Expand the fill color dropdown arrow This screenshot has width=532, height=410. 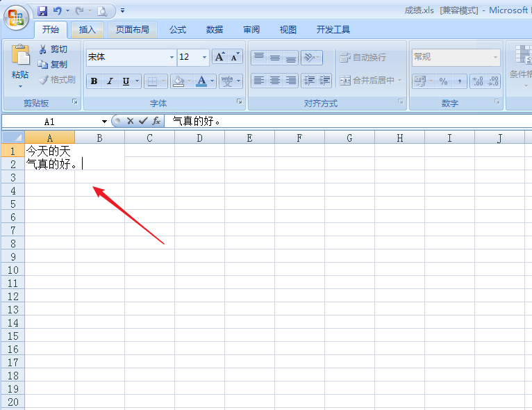click(190, 81)
